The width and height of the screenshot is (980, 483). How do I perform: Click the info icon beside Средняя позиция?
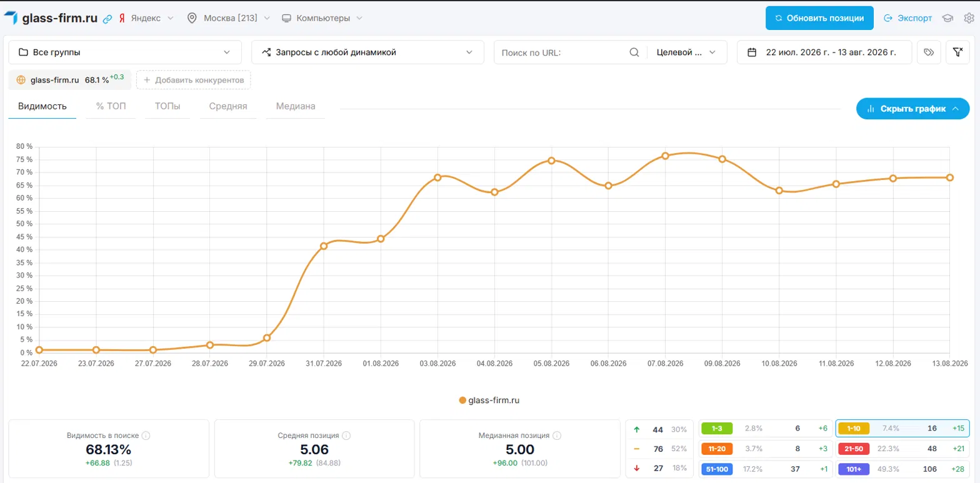[346, 436]
